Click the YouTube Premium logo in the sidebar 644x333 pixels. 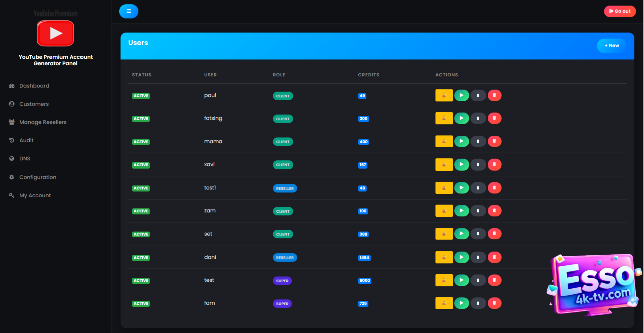(55, 33)
